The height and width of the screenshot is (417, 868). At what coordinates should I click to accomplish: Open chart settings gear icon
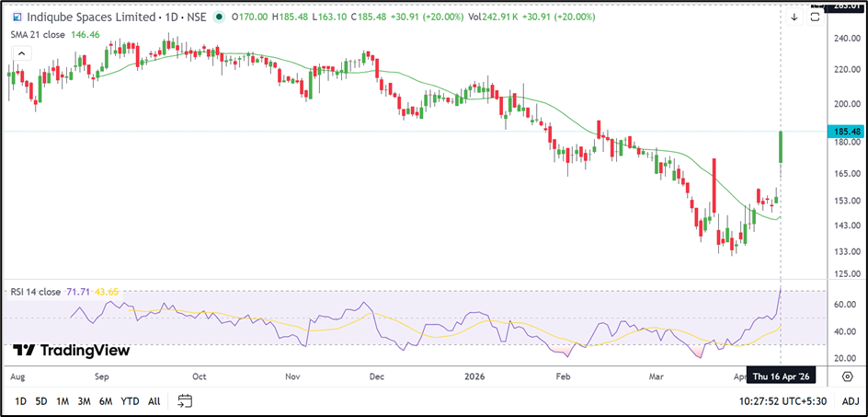click(x=848, y=376)
